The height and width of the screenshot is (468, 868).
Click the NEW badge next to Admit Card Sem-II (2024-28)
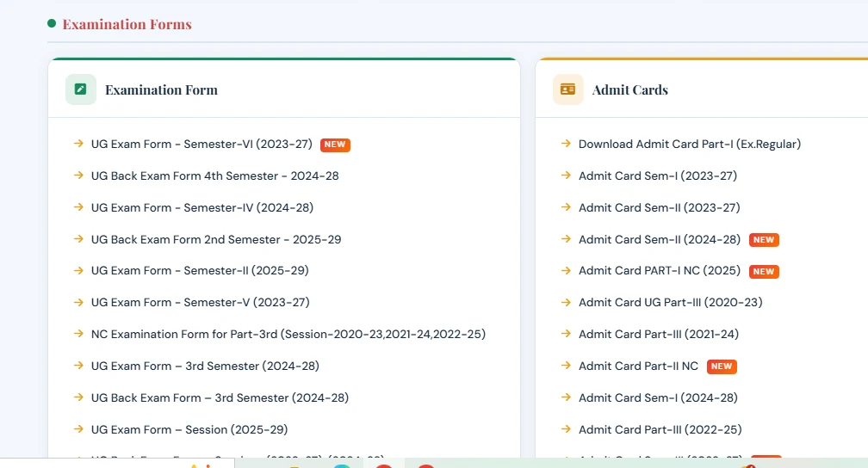click(x=764, y=239)
